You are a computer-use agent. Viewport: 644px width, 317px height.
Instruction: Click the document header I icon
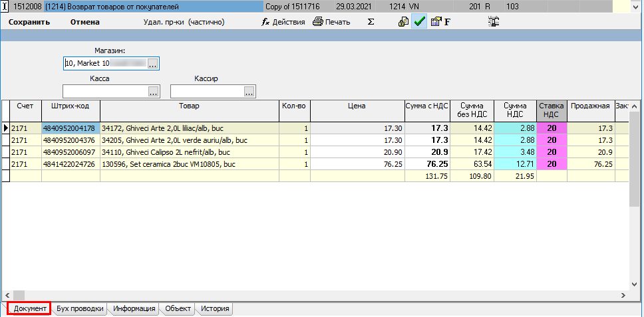[x=5, y=7]
